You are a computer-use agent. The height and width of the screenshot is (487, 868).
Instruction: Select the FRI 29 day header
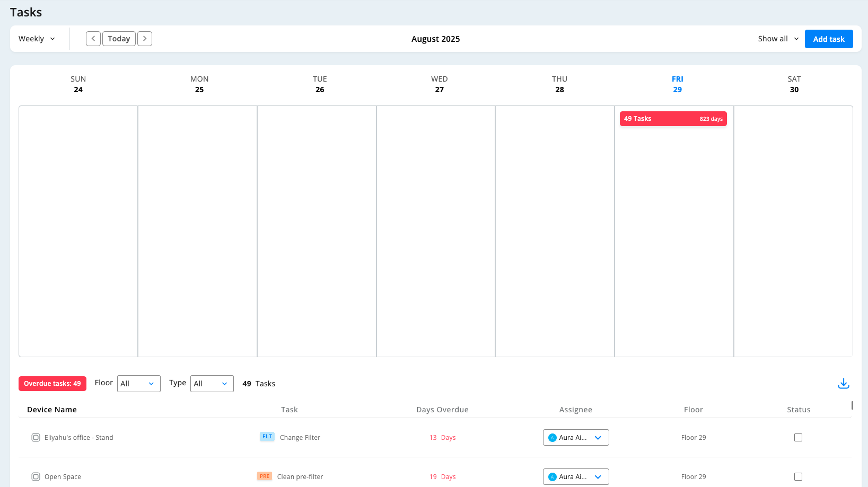point(677,84)
